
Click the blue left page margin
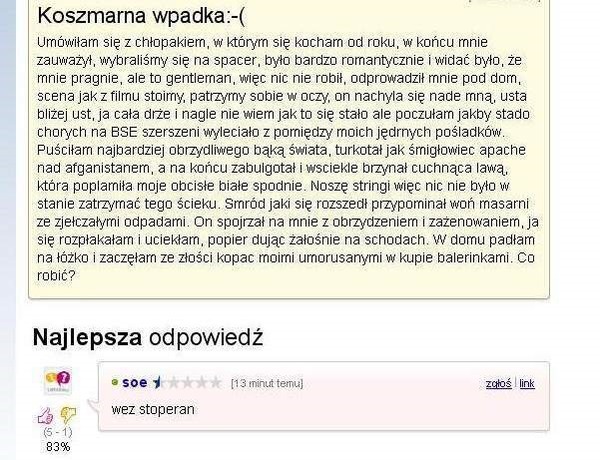pos(8,230)
